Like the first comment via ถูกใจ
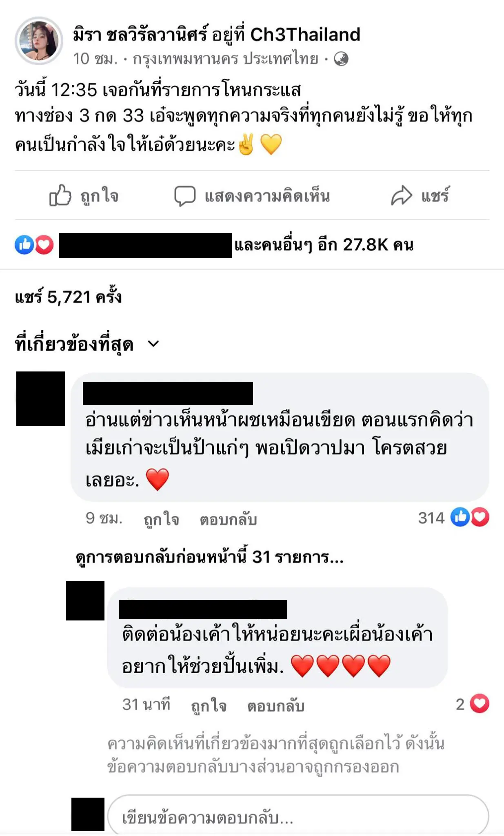 click(x=161, y=519)
